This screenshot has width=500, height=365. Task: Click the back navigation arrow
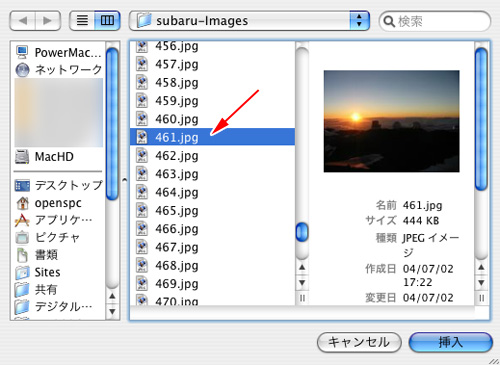23,21
